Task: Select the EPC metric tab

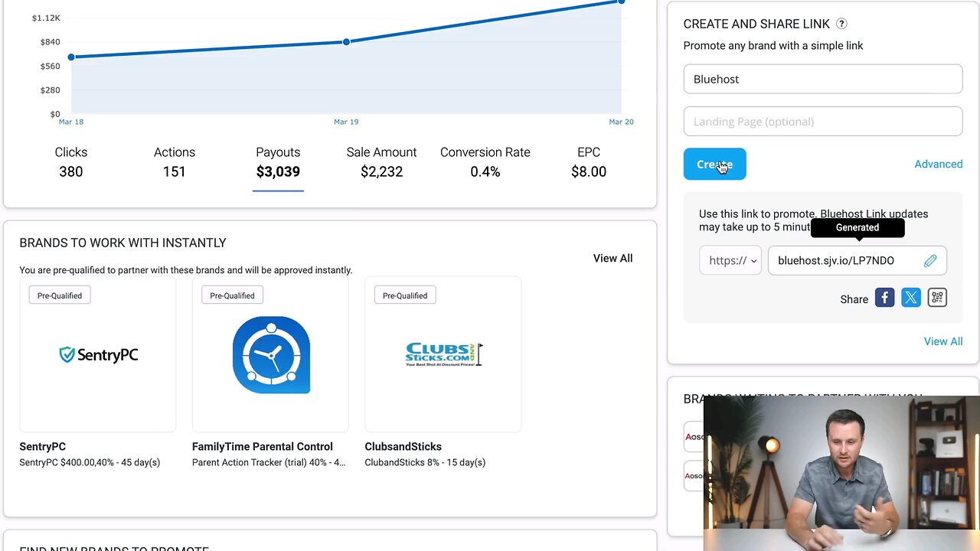Action: point(589,162)
